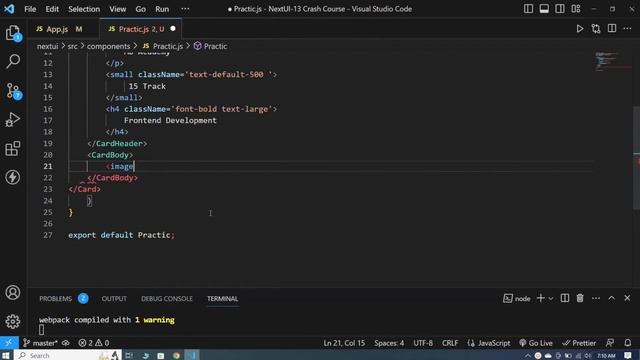640x360 pixels.
Task: Open the Manage gear icon
Action: [13, 321]
